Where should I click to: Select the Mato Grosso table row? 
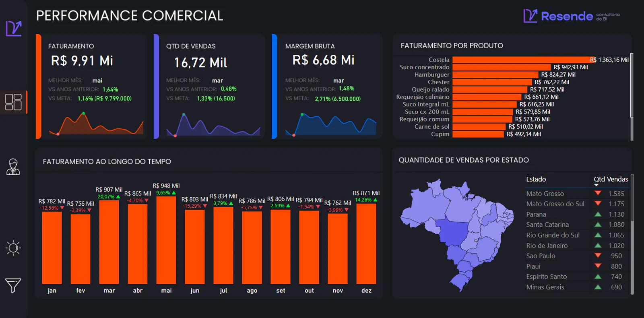[x=577, y=194]
